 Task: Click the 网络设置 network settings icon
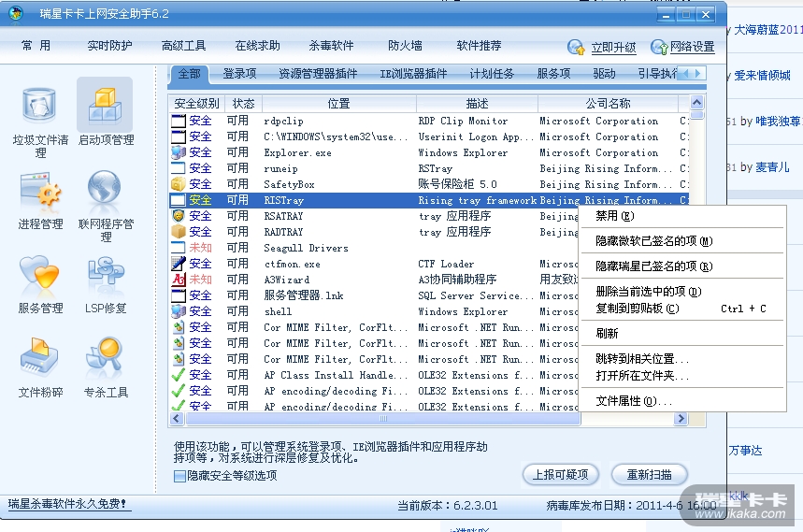(x=659, y=47)
